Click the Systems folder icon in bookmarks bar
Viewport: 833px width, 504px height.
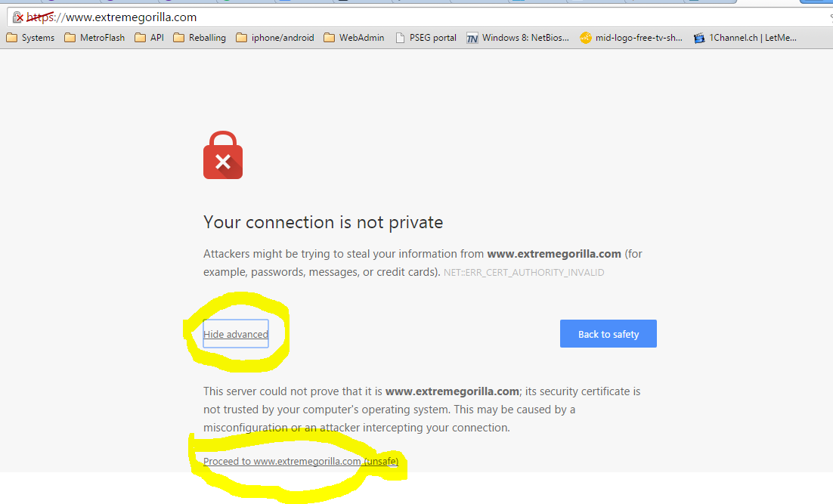coord(11,38)
